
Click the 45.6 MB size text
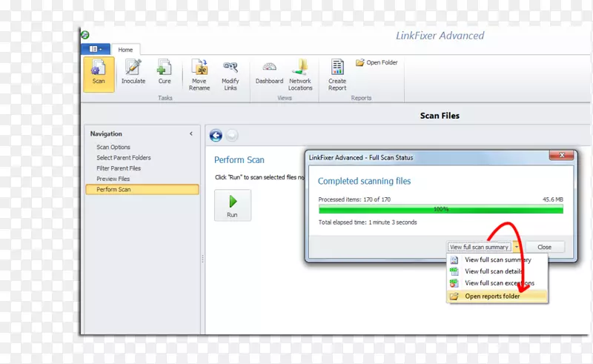tap(553, 199)
